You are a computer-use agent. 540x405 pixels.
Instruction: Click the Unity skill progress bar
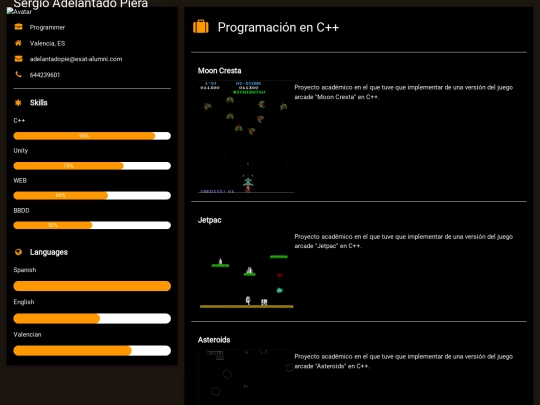point(92,166)
